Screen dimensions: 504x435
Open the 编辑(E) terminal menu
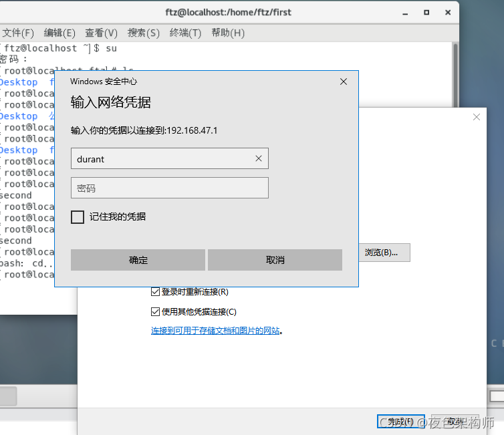click(x=59, y=33)
